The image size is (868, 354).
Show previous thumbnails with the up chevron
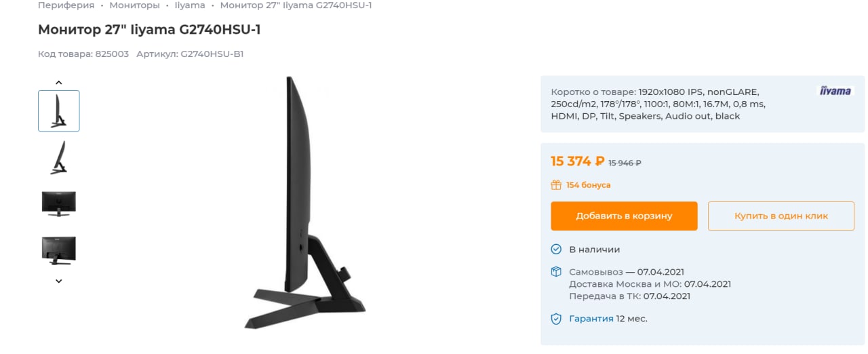coord(59,83)
